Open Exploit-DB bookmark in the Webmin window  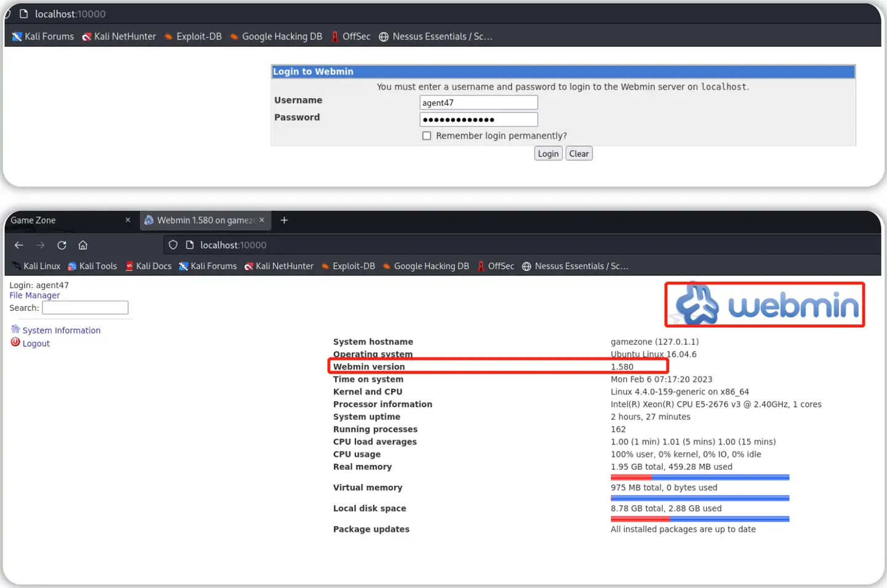pyautogui.click(x=348, y=266)
